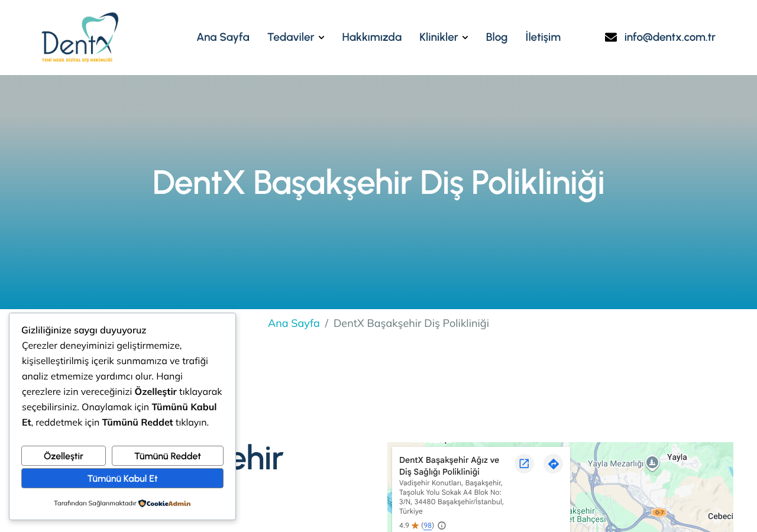Viewport: 757px width, 532px height.
Task: Click the Özelleştir cookie button
Action: point(63,456)
